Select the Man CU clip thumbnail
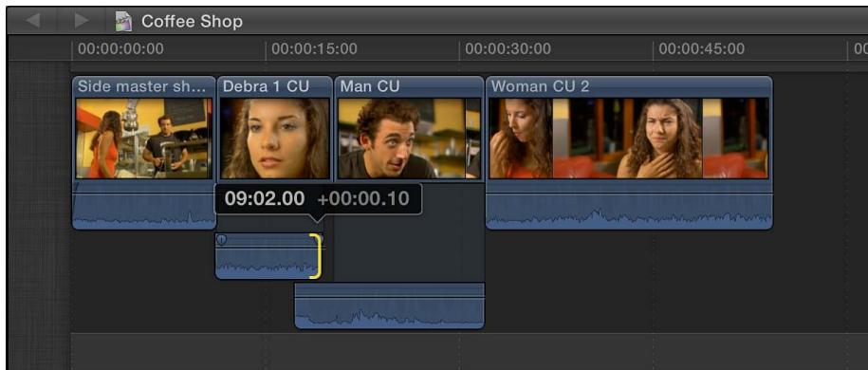 coord(409,139)
